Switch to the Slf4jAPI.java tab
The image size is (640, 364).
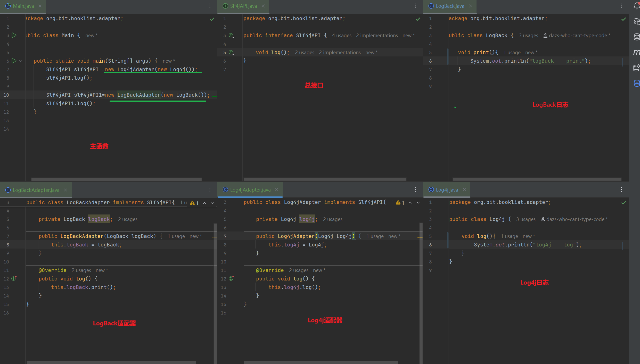(x=243, y=6)
